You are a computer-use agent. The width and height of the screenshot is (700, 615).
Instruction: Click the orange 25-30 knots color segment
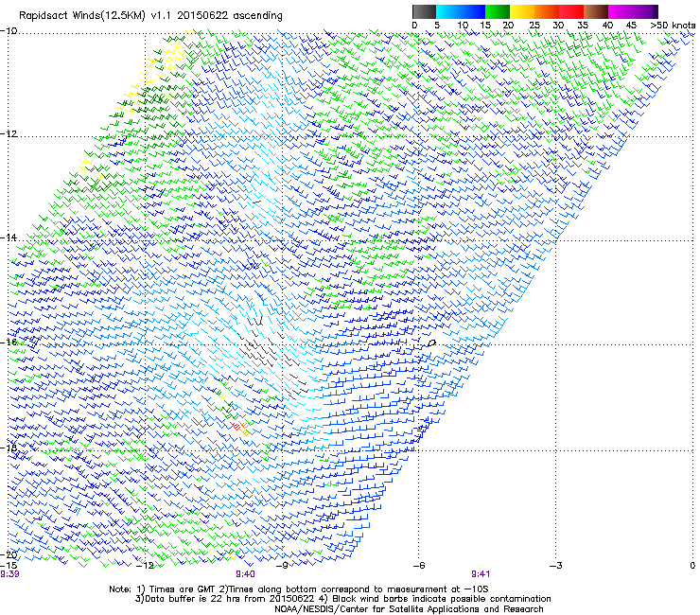coord(547,11)
